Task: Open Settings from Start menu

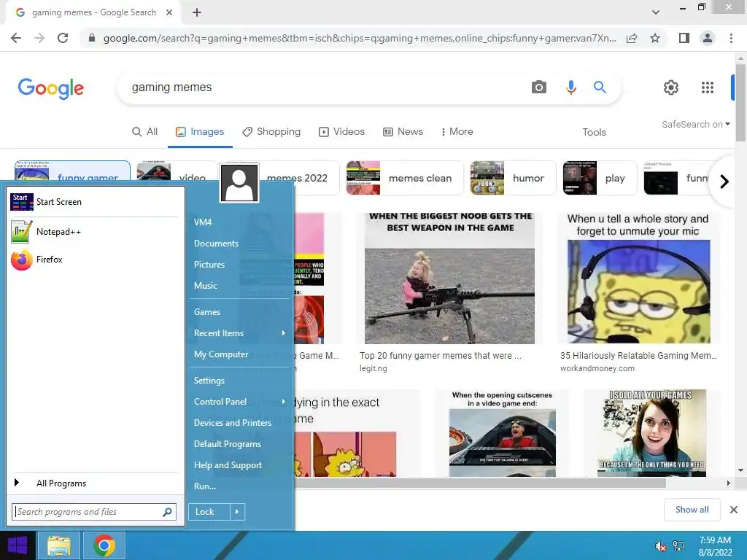Action: tap(209, 381)
